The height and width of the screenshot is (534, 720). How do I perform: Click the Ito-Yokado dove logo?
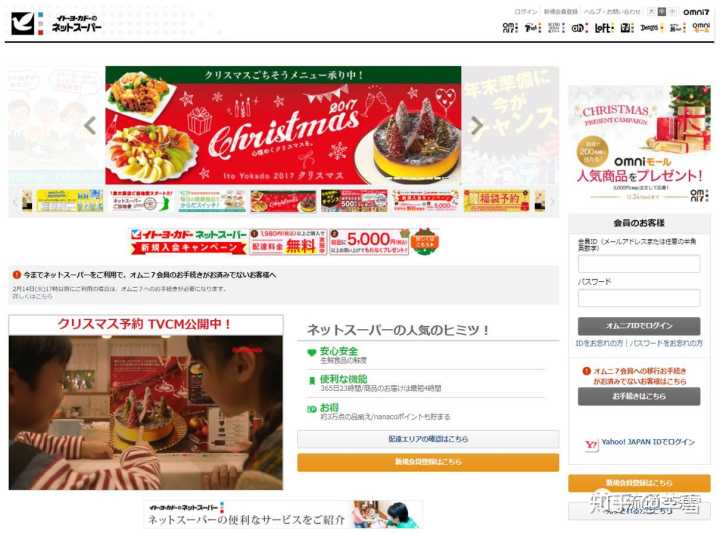[22, 24]
